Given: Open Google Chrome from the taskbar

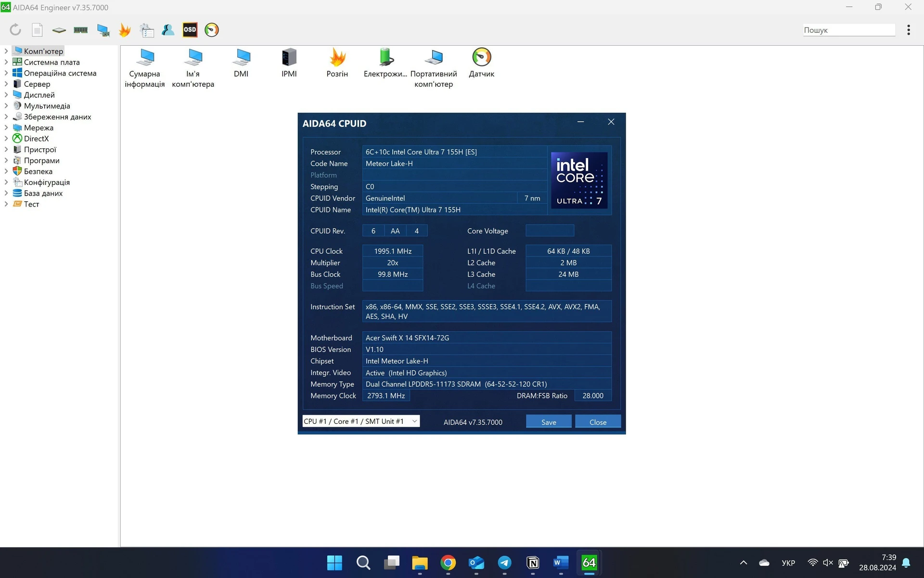Looking at the screenshot, I should 448,562.
